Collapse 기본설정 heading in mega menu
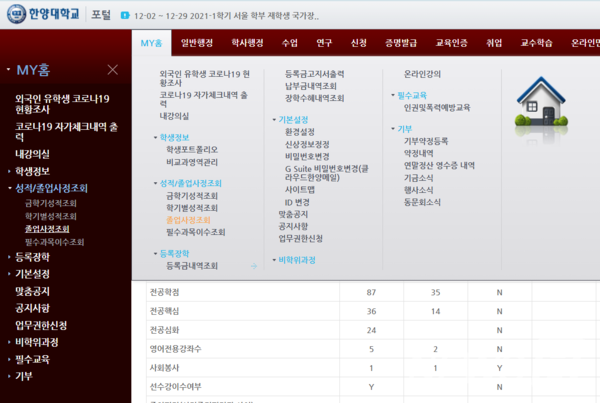Viewport: 600px width, 403px height. pos(293,120)
